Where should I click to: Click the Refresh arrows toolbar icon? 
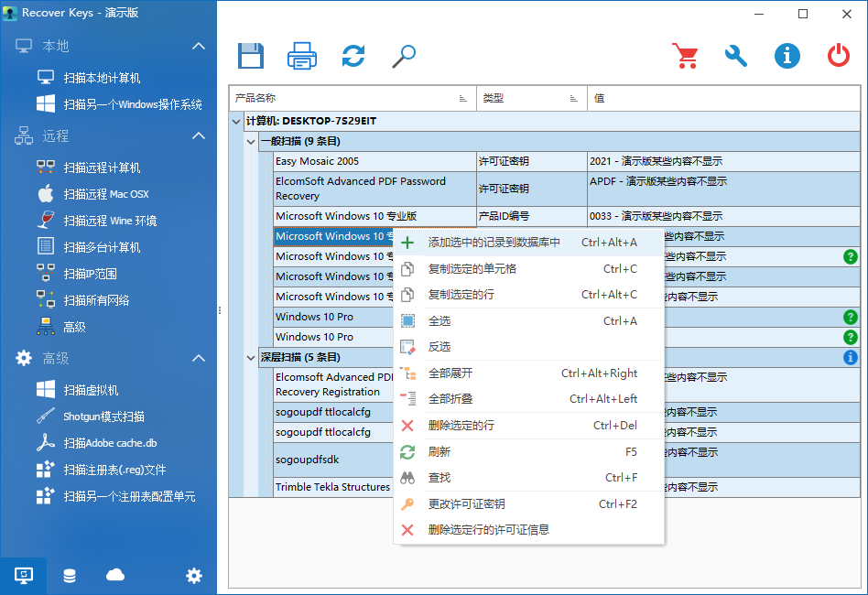[x=353, y=55]
